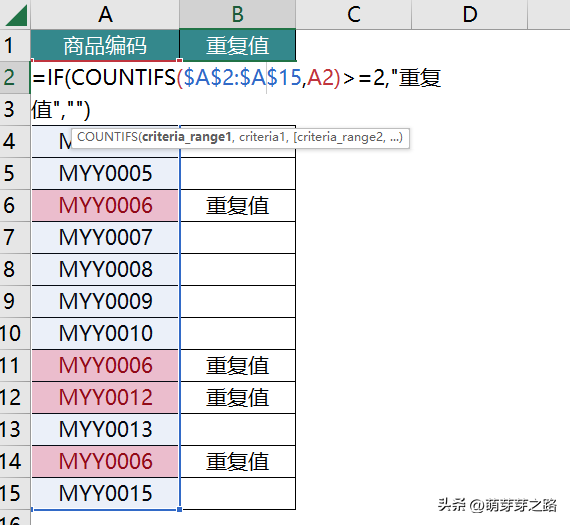Image resolution: width=570 pixels, height=525 pixels.
Task: Select cell MYY0005
Action: 105,173
